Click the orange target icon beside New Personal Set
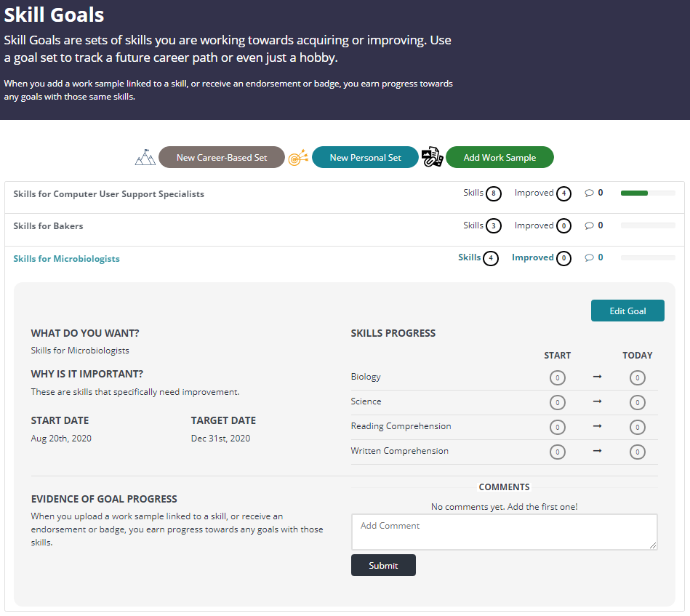Screen dimensions: 690x616 tap(298, 157)
